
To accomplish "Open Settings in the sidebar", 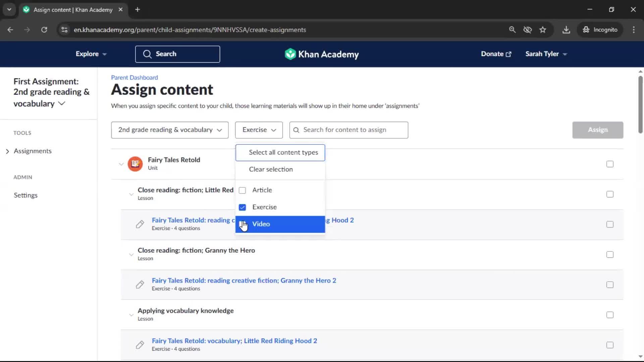I will coord(25,195).
